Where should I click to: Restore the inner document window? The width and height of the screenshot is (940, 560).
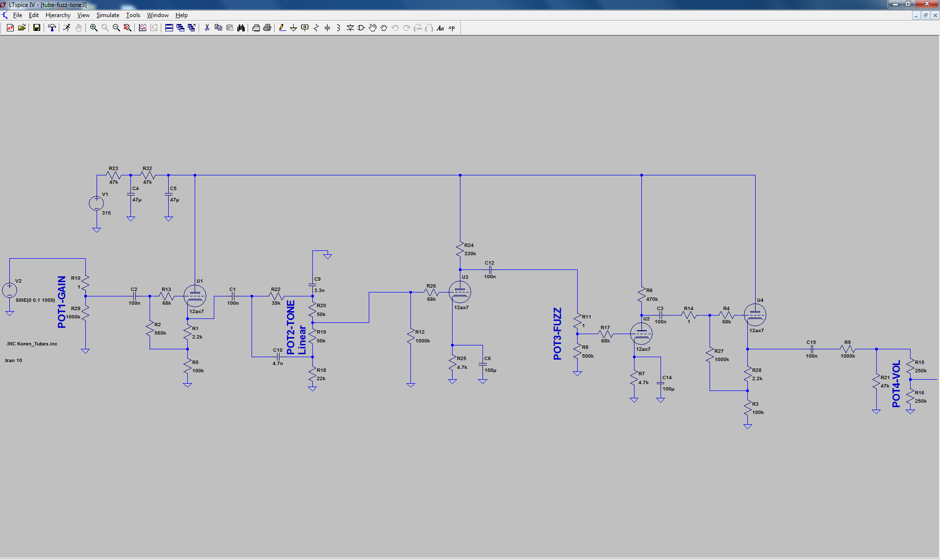click(x=926, y=15)
